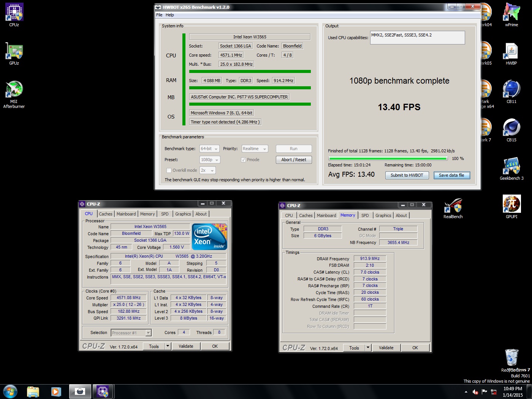The width and height of the screenshot is (532, 399).
Task: Open the media player taskbar icon
Action: 56,391
